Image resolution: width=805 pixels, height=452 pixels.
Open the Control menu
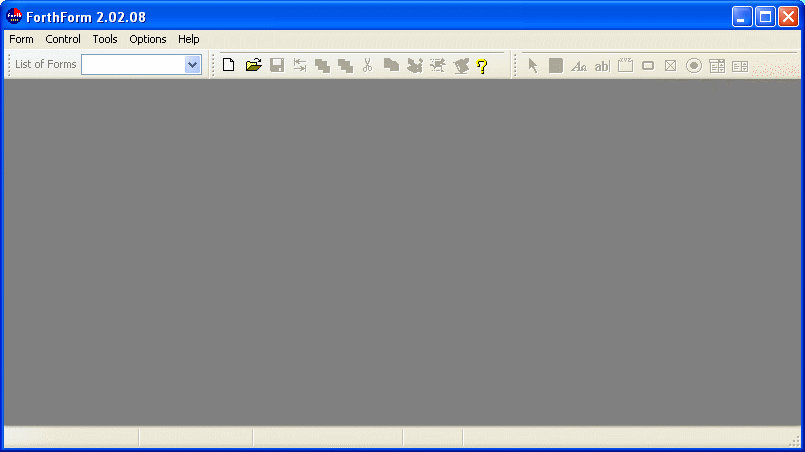pyautogui.click(x=63, y=39)
